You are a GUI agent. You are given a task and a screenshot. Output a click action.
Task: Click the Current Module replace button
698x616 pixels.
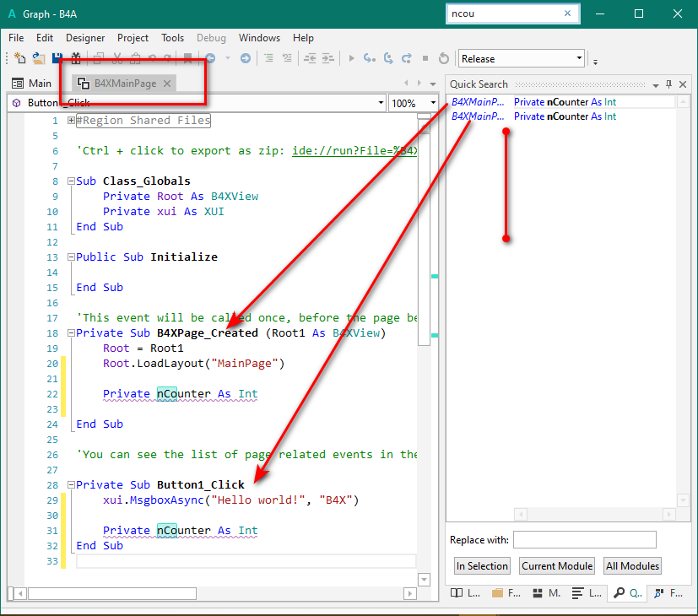(x=557, y=566)
